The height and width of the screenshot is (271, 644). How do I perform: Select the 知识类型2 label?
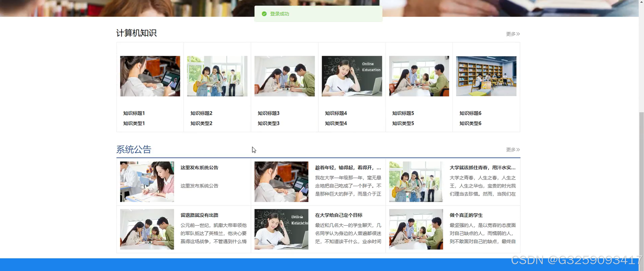(x=201, y=123)
